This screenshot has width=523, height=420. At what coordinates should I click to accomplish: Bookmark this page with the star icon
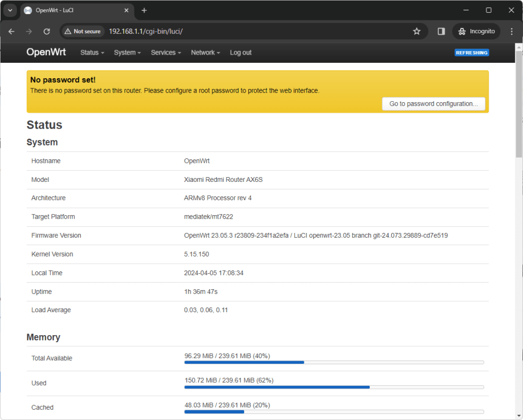[417, 31]
